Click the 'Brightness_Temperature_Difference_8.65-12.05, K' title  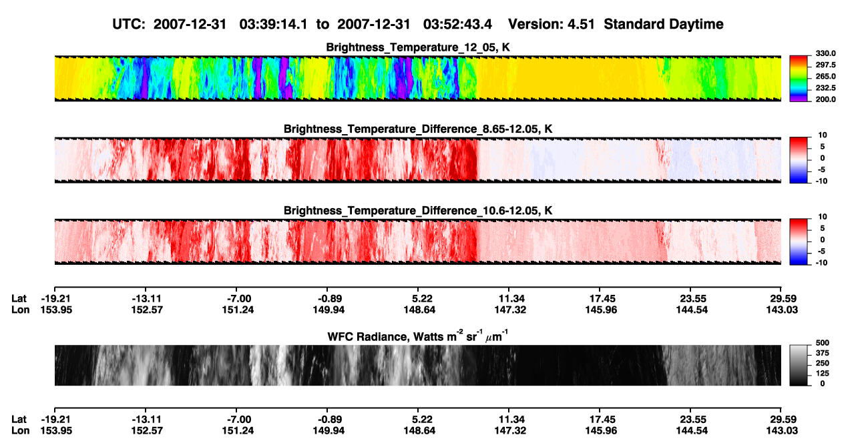[x=418, y=129]
